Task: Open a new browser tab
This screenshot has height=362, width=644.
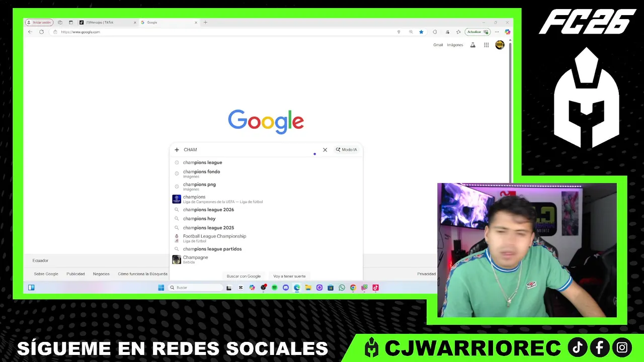Action: tap(205, 22)
